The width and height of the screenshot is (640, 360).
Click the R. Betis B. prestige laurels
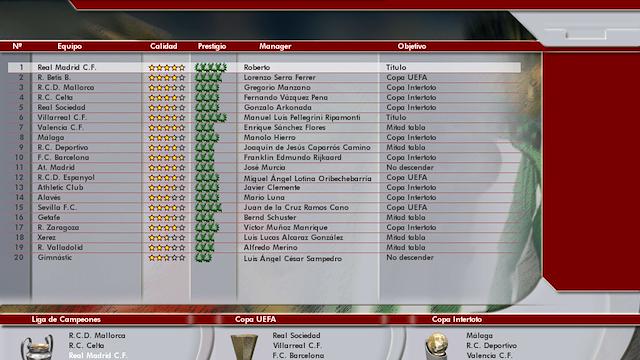208,78
